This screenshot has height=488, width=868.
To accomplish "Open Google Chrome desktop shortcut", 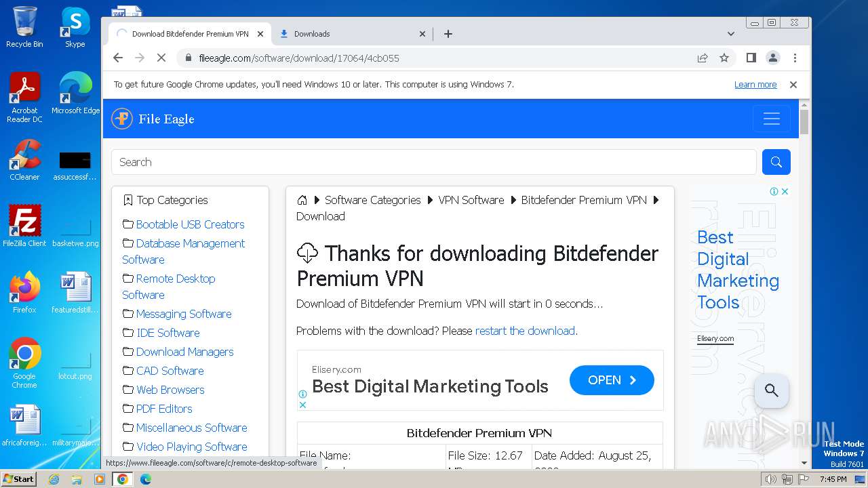I will [x=24, y=363].
